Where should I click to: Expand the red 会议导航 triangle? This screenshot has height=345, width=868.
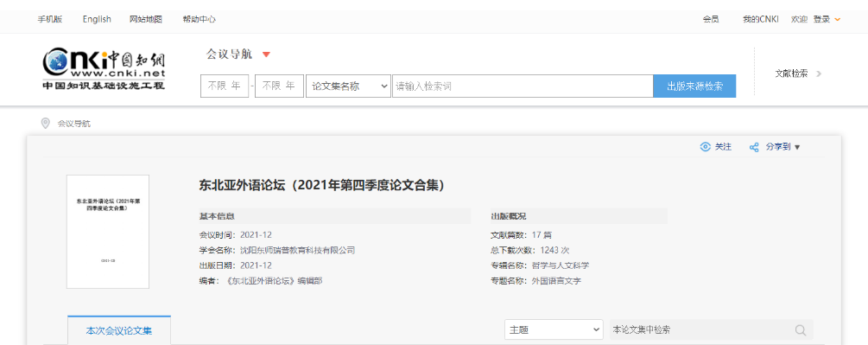tap(266, 54)
